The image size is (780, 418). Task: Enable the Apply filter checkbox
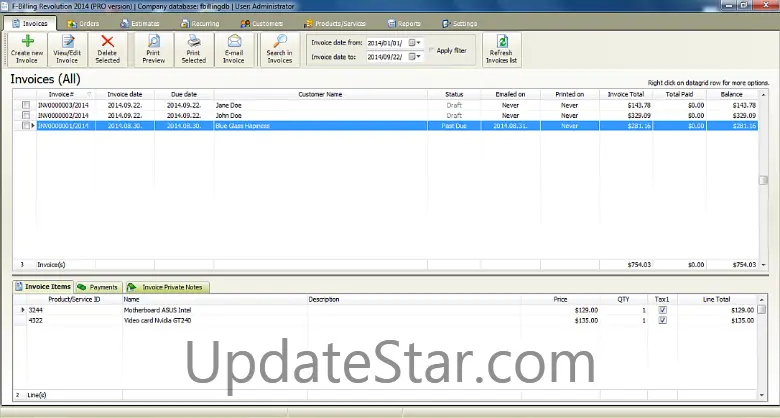(x=431, y=50)
